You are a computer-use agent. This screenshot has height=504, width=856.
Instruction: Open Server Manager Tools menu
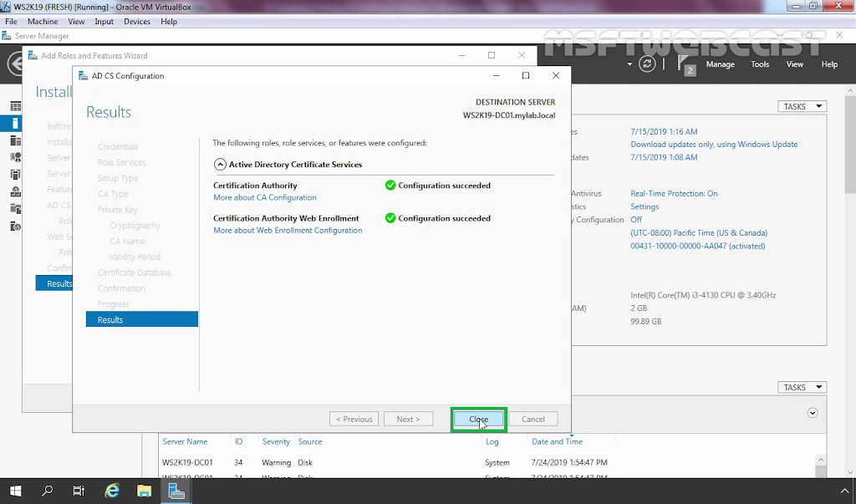click(x=760, y=64)
